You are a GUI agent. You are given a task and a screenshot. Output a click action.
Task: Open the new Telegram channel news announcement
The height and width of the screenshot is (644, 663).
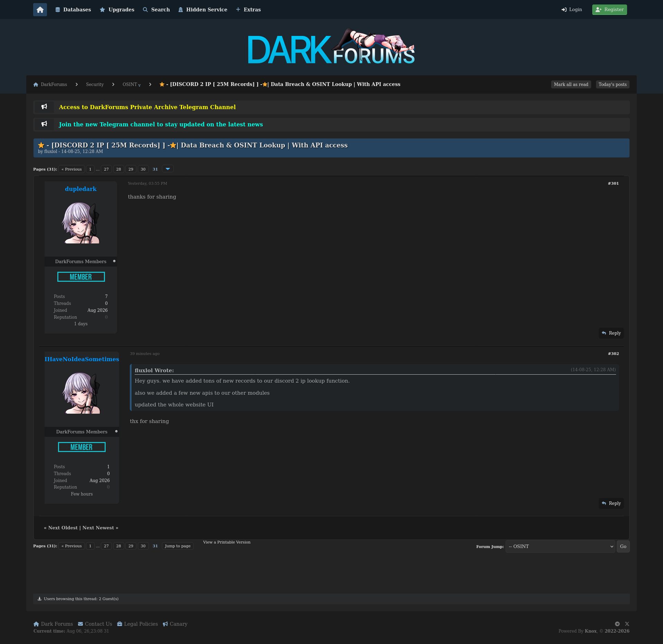click(x=161, y=124)
